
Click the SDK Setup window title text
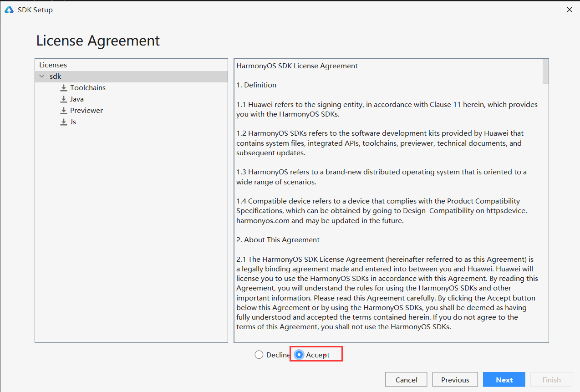click(x=35, y=10)
